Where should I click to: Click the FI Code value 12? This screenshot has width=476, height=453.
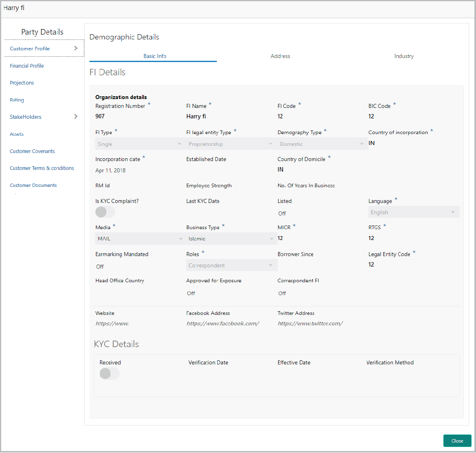280,116
